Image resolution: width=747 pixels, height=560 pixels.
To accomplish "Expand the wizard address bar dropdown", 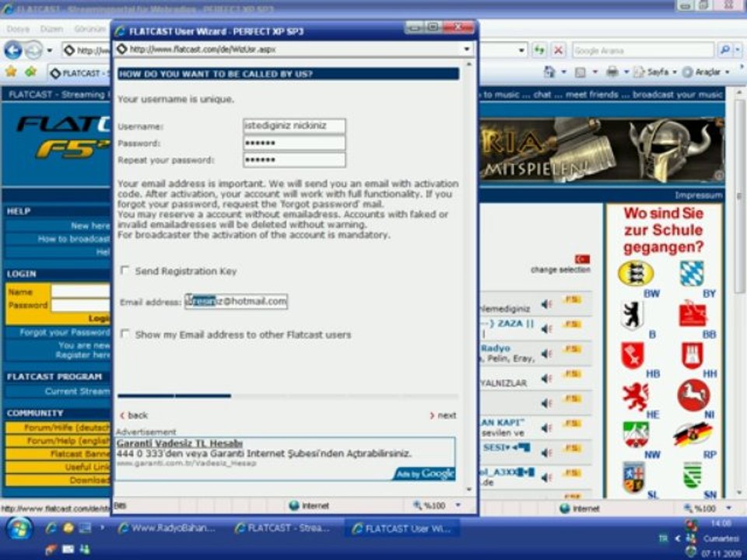I will 466,49.
